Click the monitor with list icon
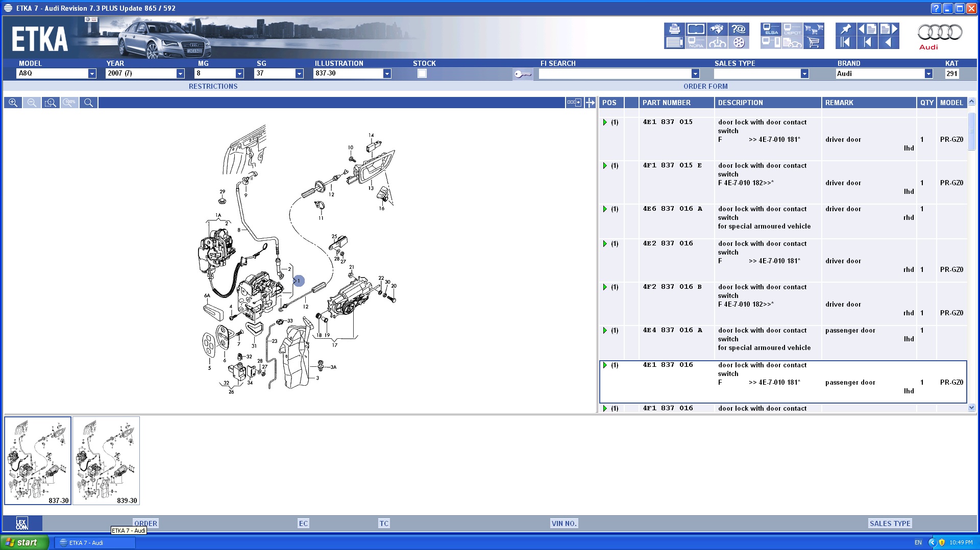Image resolution: width=980 pixels, height=550 pixels. (771, 43)
